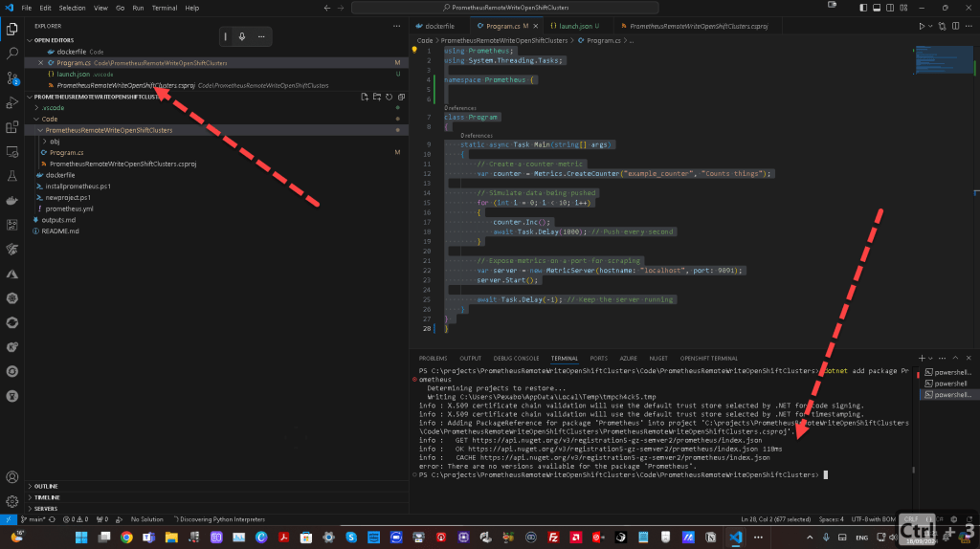The height and width of the screenshot is (549, 980).
Task: Open Manage gear menu
Action: 11,501
